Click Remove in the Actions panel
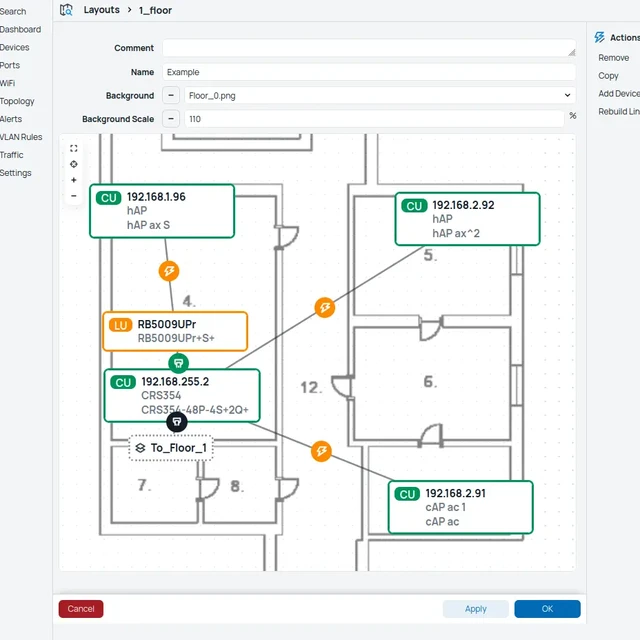Screen dimensions: 640x640 pos(613,58)
